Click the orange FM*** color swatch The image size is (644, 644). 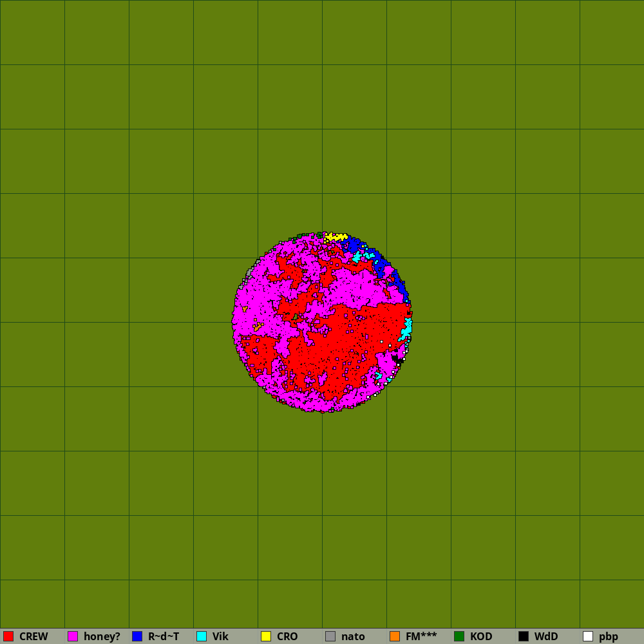point(395,636)
